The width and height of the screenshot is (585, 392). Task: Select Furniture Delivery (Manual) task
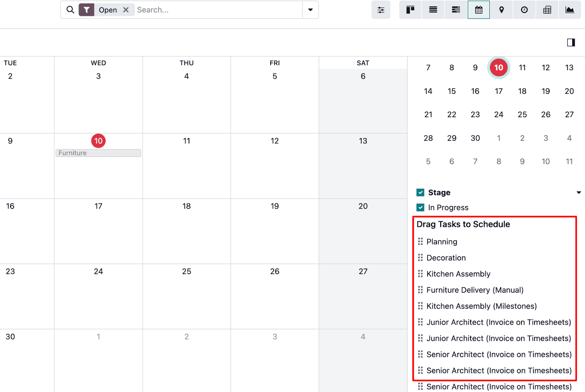pos(475,290)
